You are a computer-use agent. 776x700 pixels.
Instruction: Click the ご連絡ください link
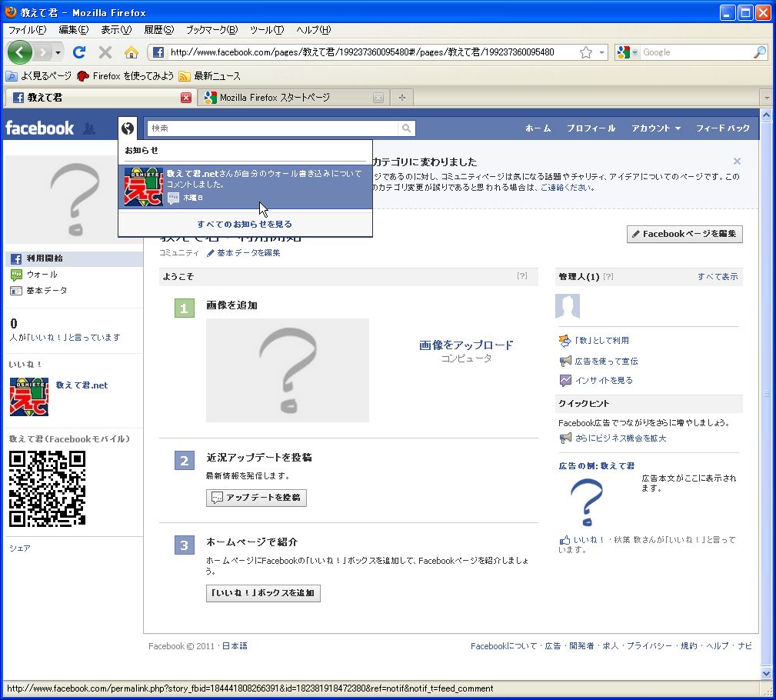point(565,188)
